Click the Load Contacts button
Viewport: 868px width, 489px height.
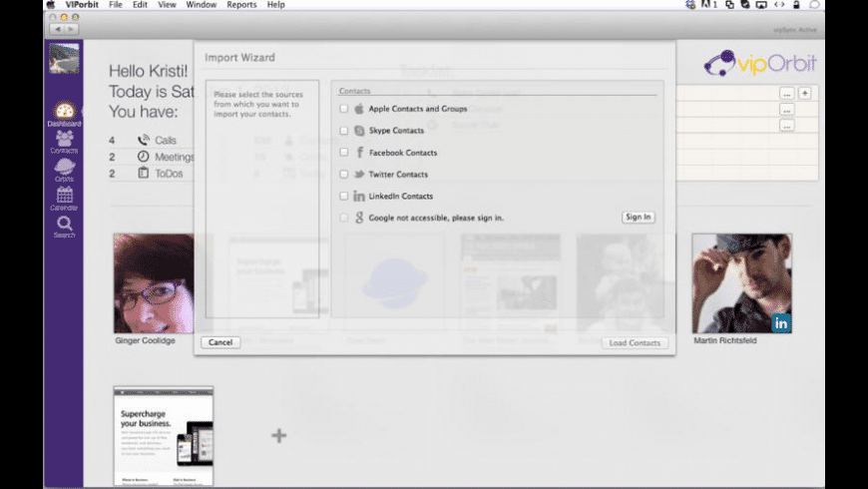click(634, 342)
